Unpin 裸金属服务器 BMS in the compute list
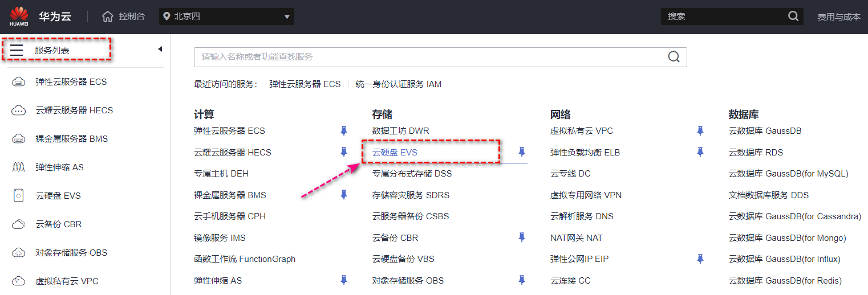 (343, 195)
